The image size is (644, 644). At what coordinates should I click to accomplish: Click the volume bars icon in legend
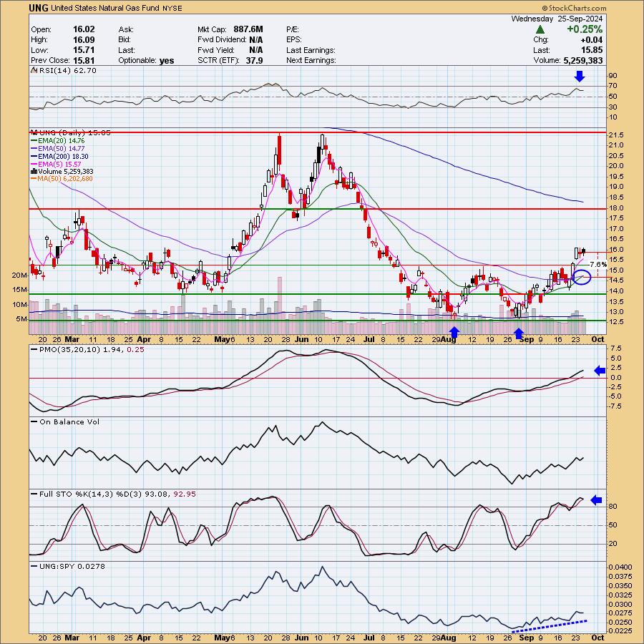(34, 171)
